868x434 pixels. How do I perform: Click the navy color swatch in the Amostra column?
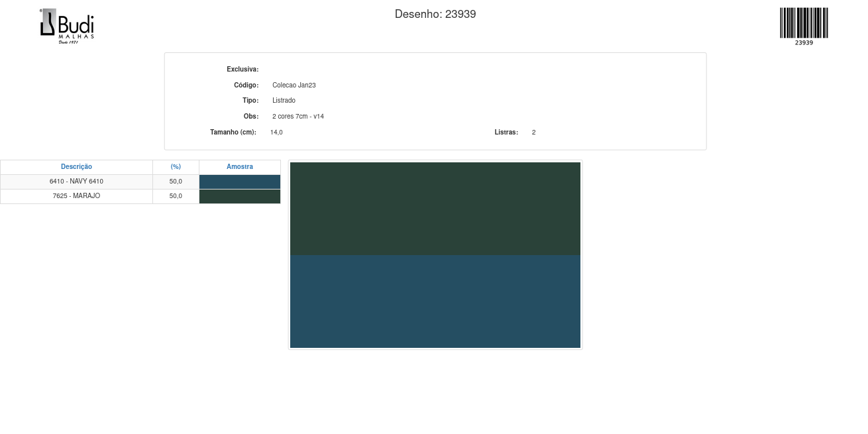click(240, 182)
